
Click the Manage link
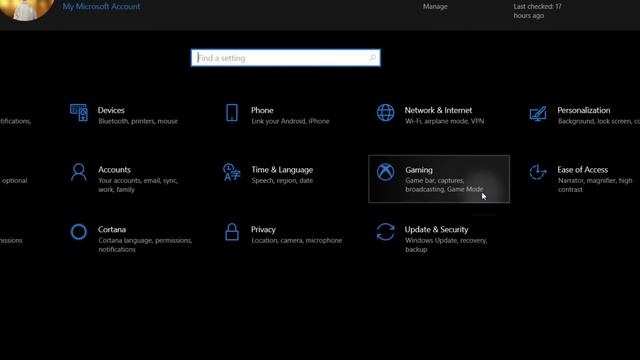[435, 7]
